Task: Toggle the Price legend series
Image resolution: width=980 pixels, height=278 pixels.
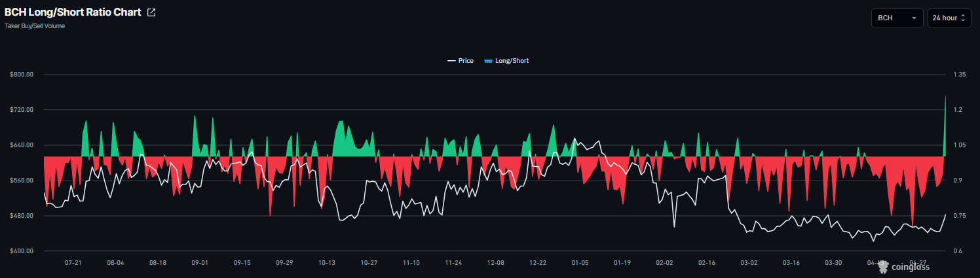Action: point(461,61)
